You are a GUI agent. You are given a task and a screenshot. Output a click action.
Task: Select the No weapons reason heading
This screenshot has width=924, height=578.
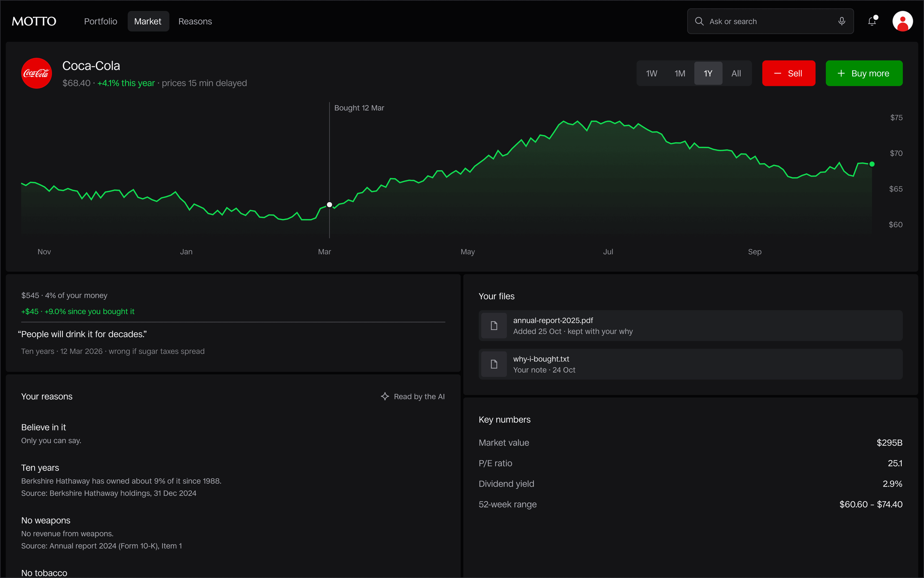click(46, 520)
